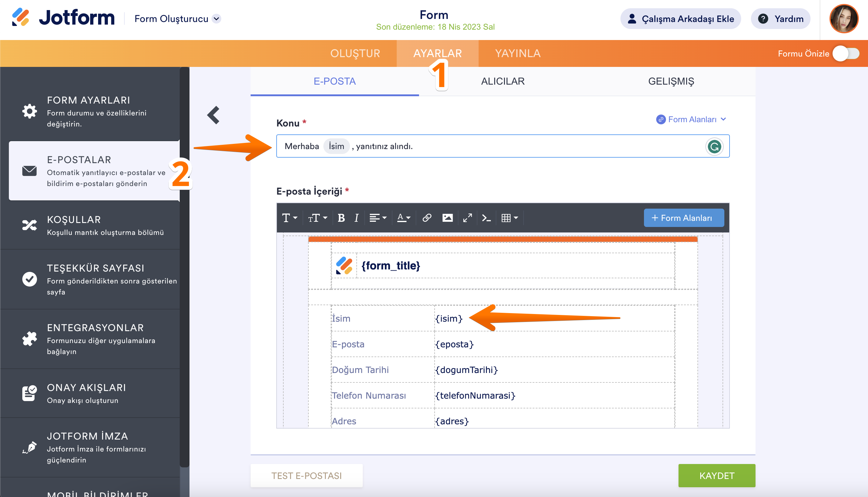Click the back arrow chevron
The image size is (868, 497).
point(214,115)
